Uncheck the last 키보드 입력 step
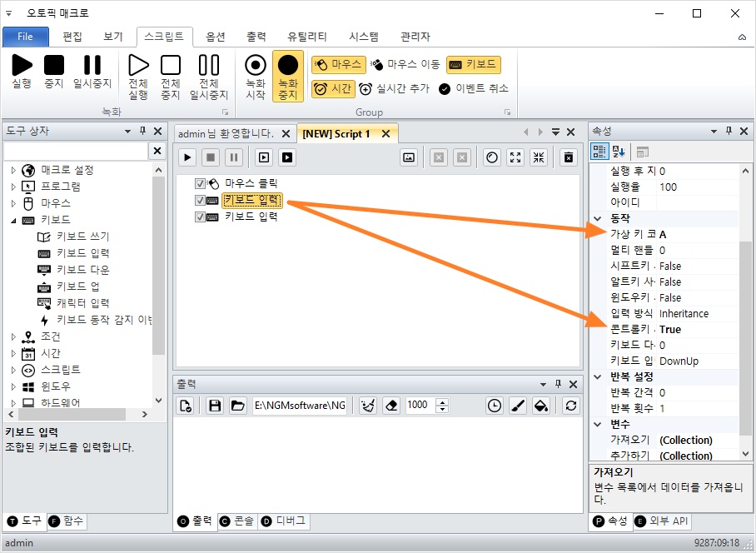This screenshot has height=553, width=756. click(200, 217)
